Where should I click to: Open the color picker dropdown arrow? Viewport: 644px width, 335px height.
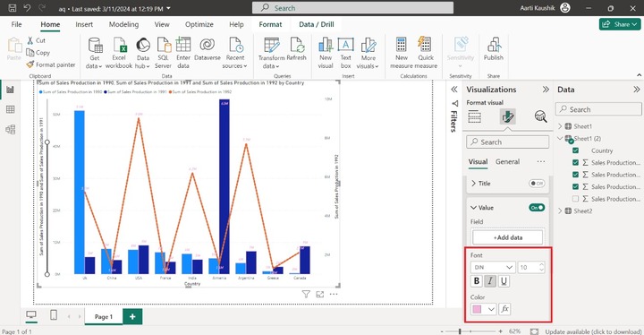[491, 309]
